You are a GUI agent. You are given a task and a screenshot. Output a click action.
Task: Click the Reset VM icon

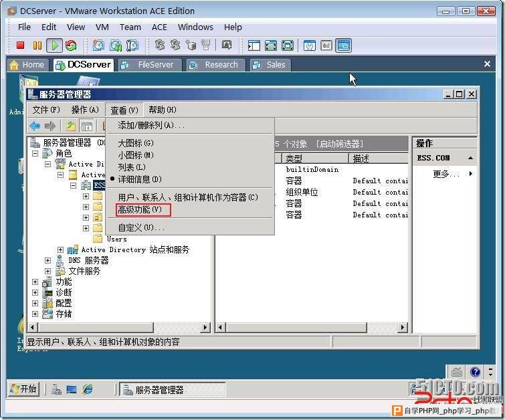coord(71,45)
